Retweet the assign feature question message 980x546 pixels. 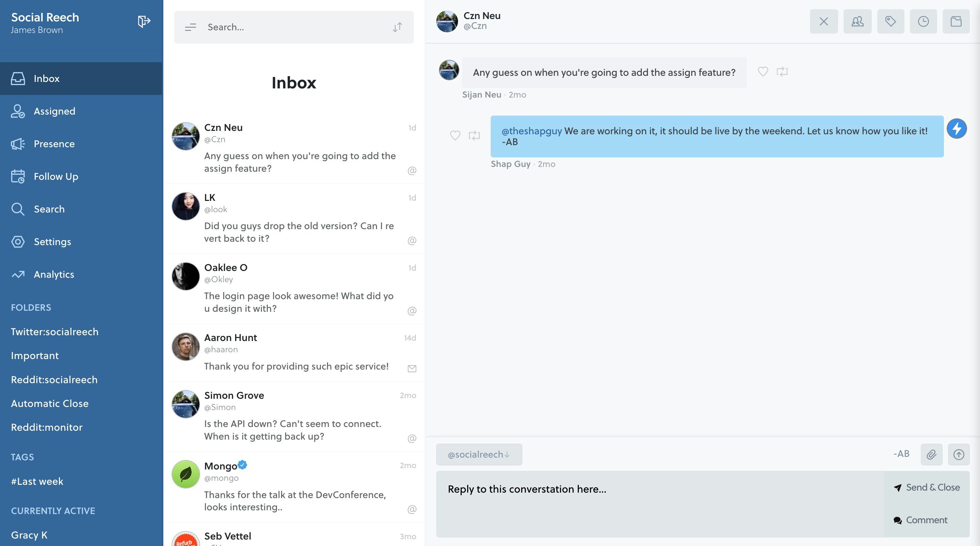(782, 71)
